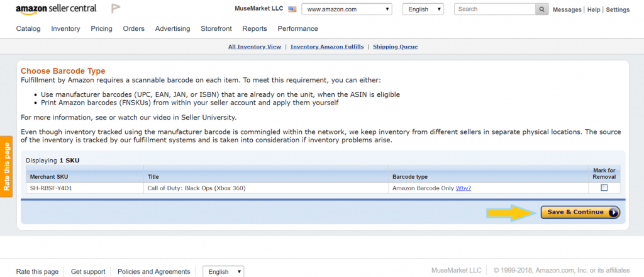Open the Performance menu
The height and width of the screenshot is (277, 644).
[x=297, y=28]
